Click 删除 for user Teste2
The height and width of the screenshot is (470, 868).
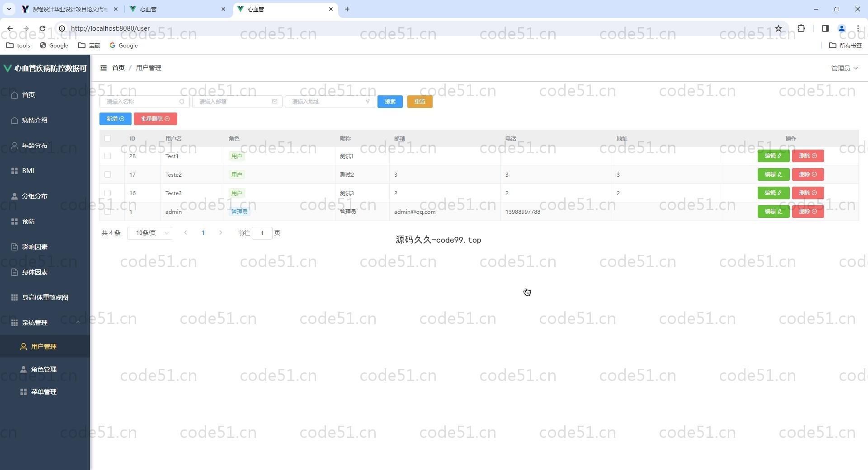click(x=808, y=174)
